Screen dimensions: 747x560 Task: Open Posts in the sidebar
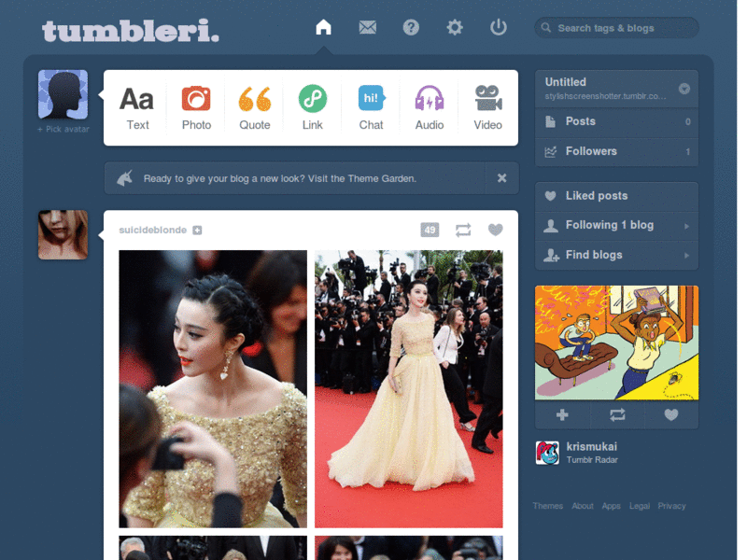click(616, 121)
